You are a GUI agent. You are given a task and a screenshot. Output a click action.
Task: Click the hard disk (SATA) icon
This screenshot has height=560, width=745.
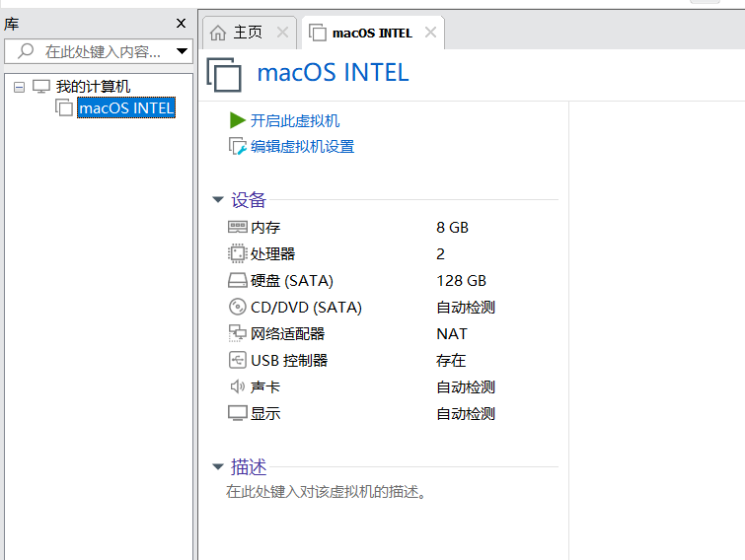click(237, 280)
